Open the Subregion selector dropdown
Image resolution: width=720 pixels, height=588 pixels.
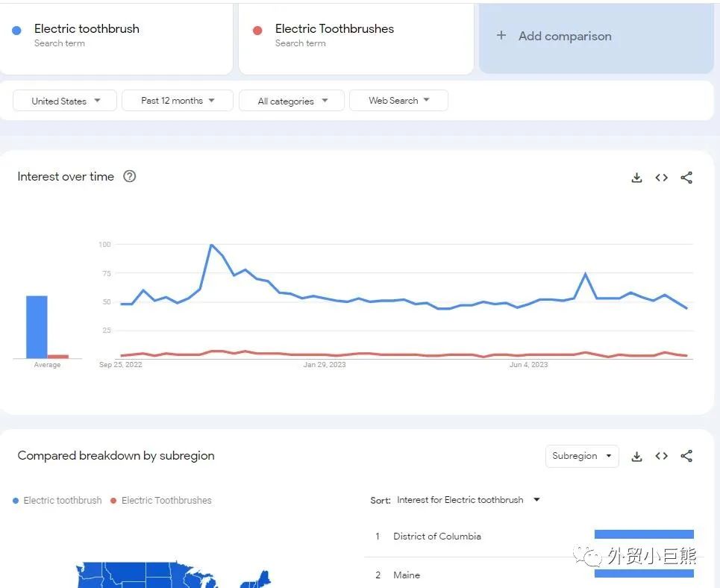582,456
